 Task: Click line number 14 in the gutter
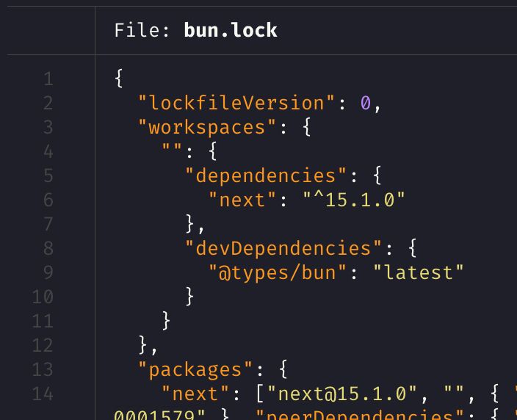43,394
